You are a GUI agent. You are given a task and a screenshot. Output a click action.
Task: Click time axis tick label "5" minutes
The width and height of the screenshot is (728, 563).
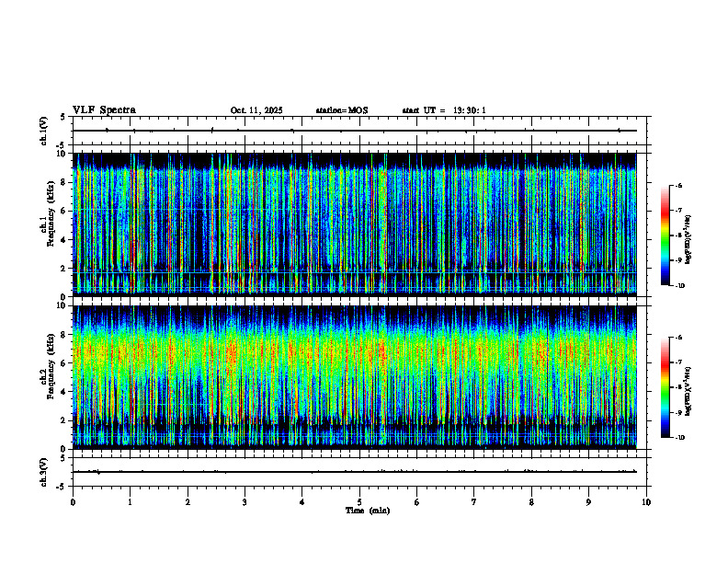click(359, 502)
